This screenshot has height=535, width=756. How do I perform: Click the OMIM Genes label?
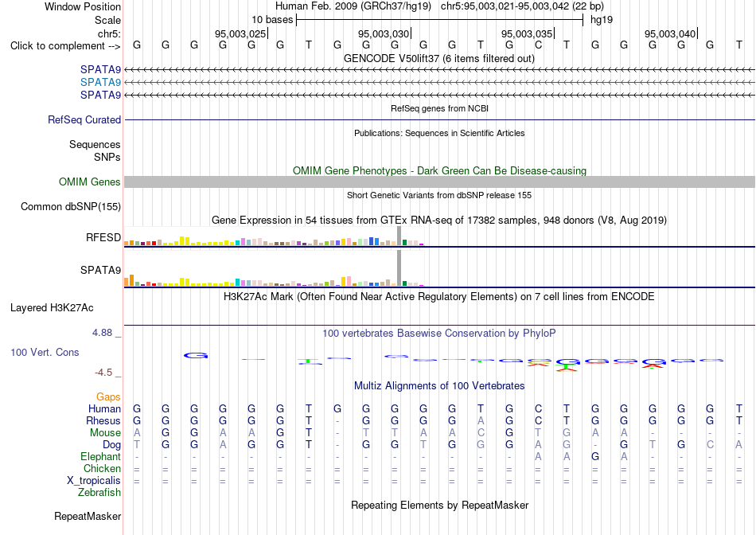click(x=89, y=182)
